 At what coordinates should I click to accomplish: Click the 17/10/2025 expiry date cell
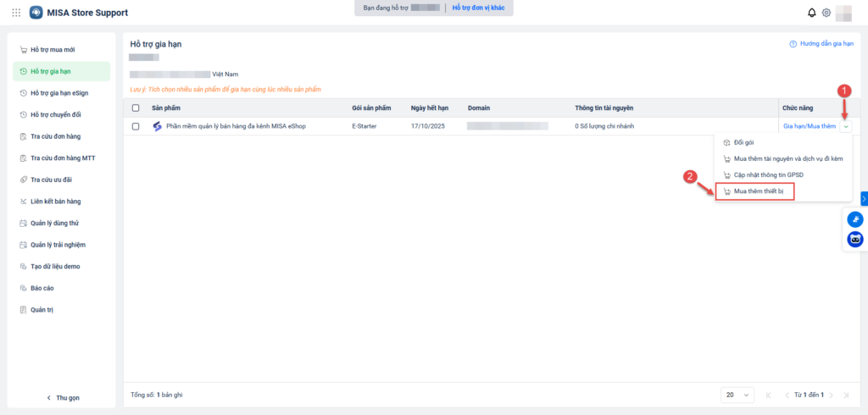click(428, 126)
